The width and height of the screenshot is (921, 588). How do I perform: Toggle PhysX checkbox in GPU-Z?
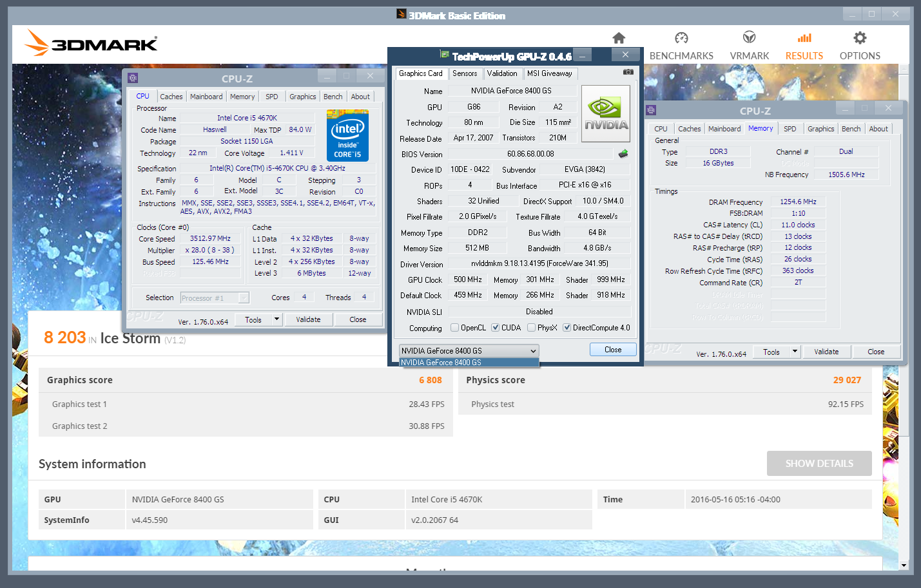(x=531, y=328)
